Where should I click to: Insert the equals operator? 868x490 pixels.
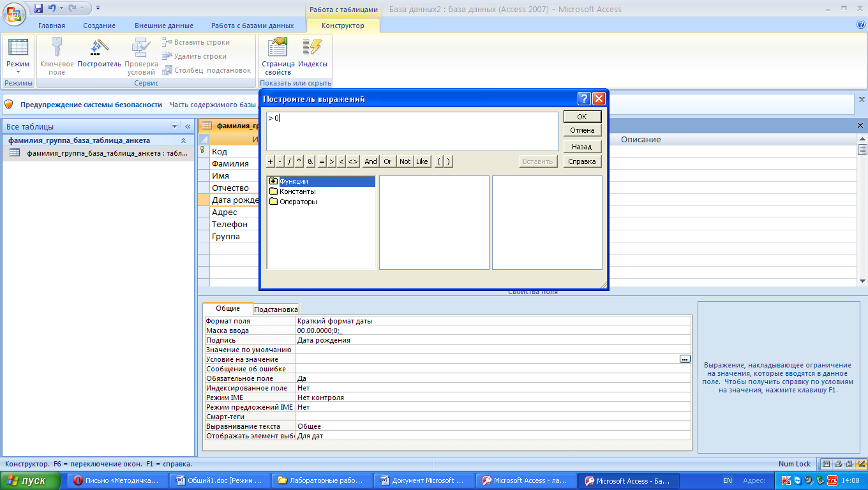point(322,161)
